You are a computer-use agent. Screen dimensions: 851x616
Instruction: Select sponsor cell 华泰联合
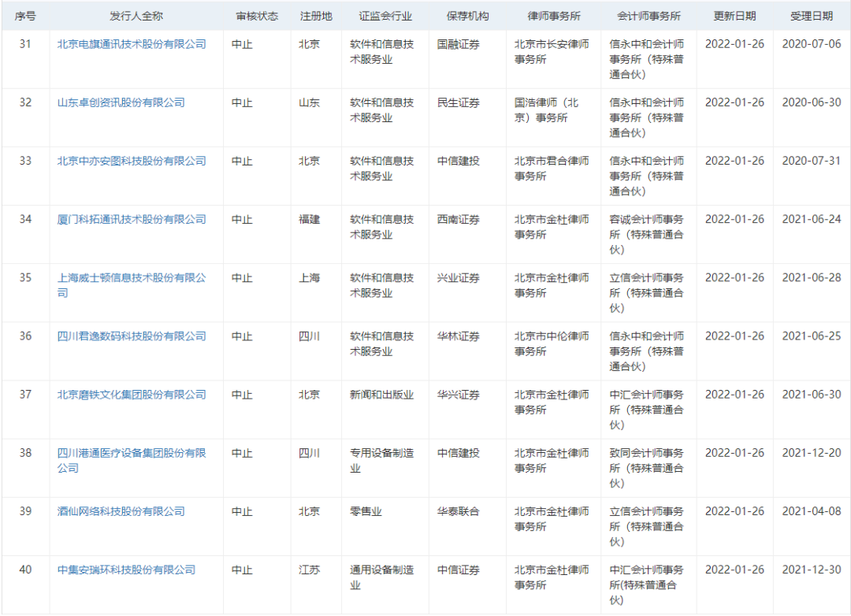[x=459, y=511]
